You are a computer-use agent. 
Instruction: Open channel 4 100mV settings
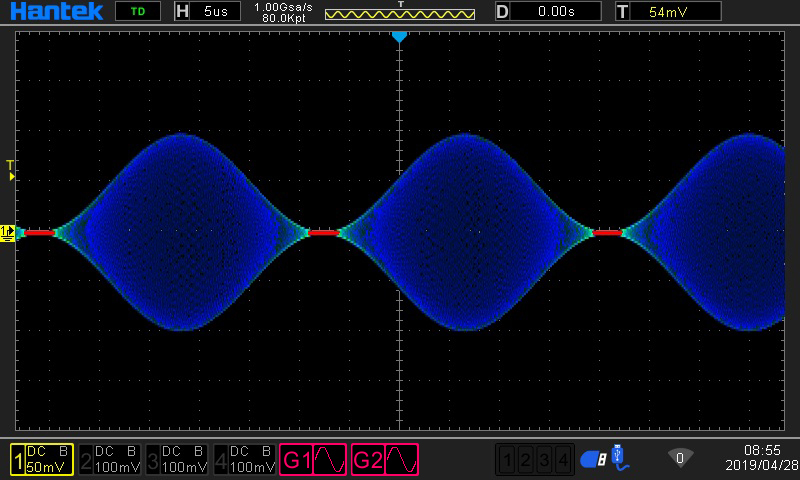245,459
